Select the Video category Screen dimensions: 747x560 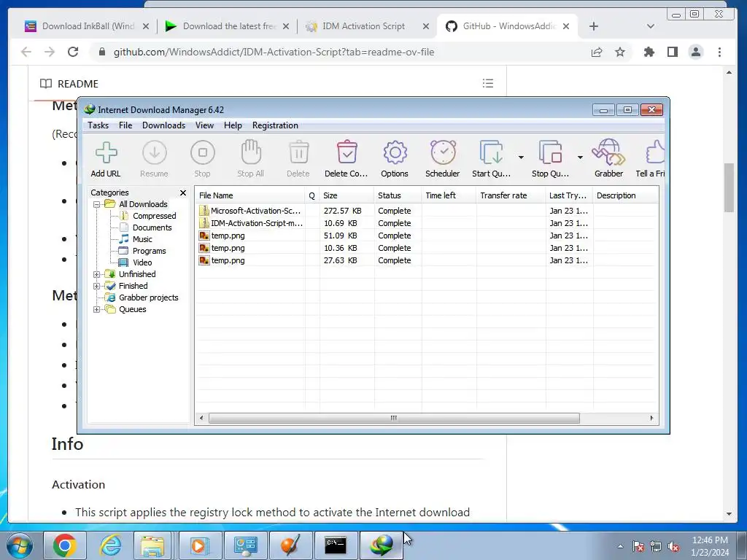pos(142,262)
